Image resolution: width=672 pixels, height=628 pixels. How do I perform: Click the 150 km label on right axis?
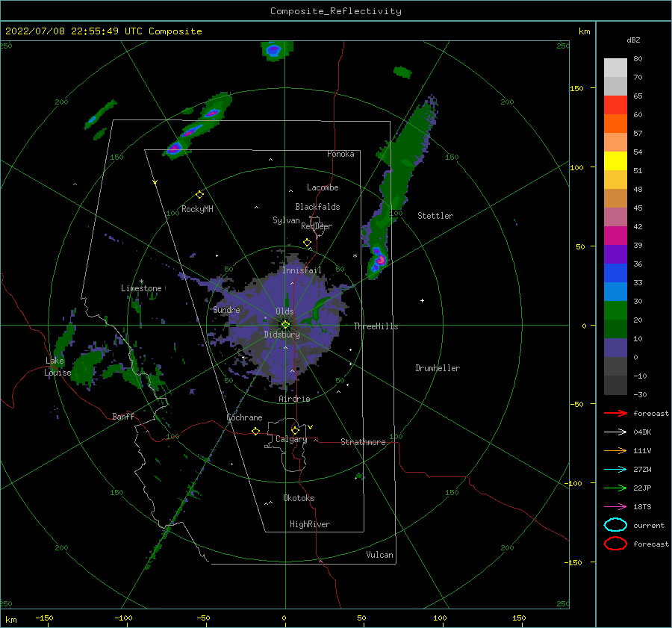pyautogui.click(x=577, y=88)
